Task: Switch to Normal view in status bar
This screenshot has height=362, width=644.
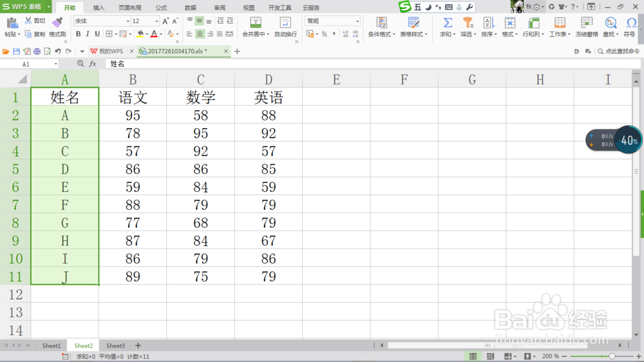Action: click(473, 356)
